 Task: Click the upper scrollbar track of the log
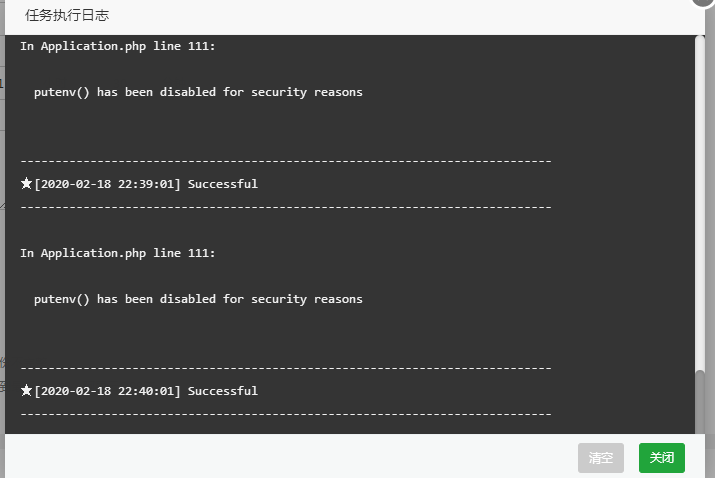[x=700, y=200]
